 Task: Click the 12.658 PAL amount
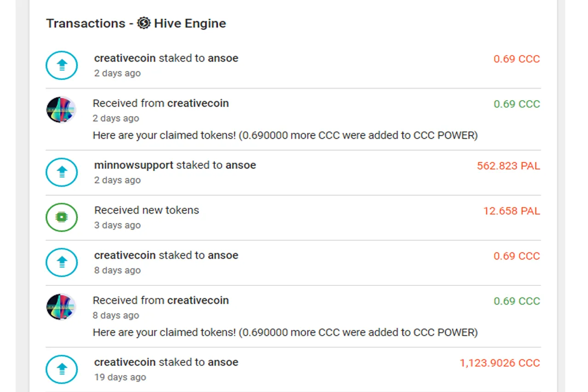(511, 211)
